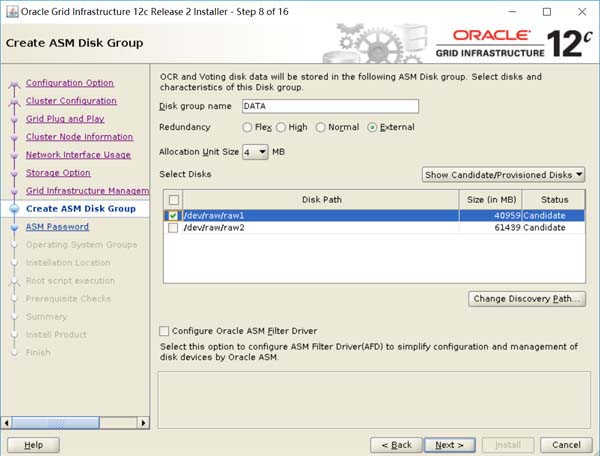Minimize the installer window

(512, 12)
